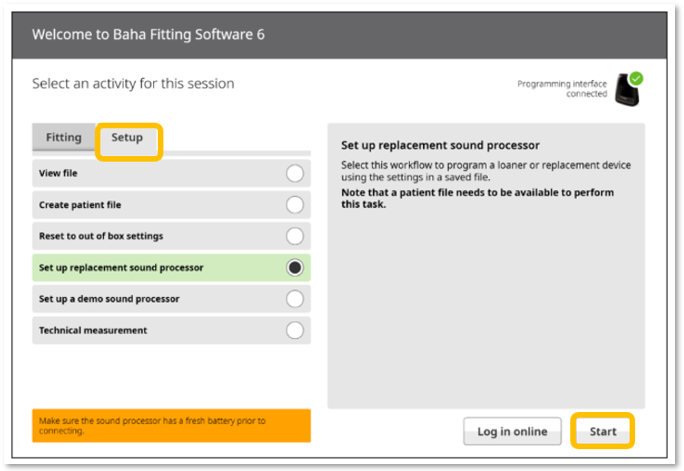The image size is (684, 471).
Task: Click the Create patient file row label
Action: [80, 205]
